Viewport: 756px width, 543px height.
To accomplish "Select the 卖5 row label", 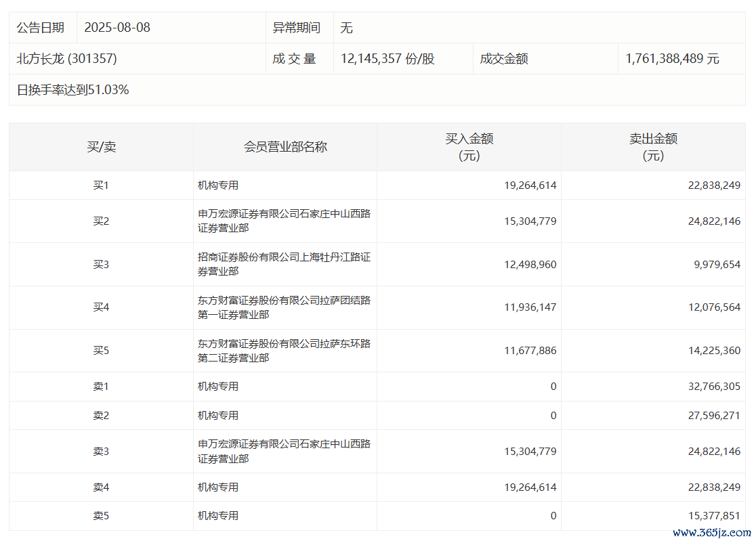I will tap(101, 515).
